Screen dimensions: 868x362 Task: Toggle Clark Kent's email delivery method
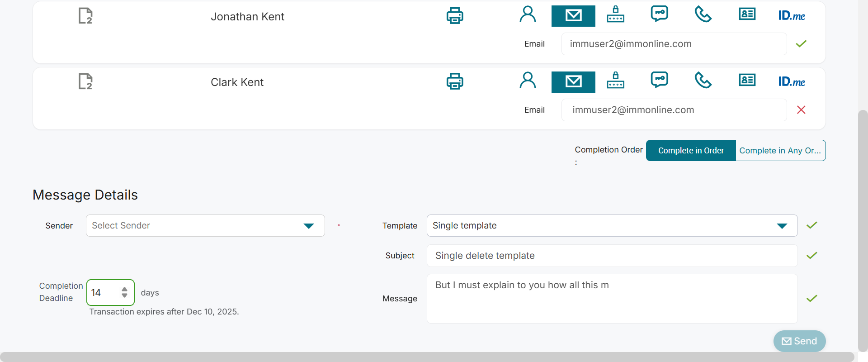tap(573, 82)
